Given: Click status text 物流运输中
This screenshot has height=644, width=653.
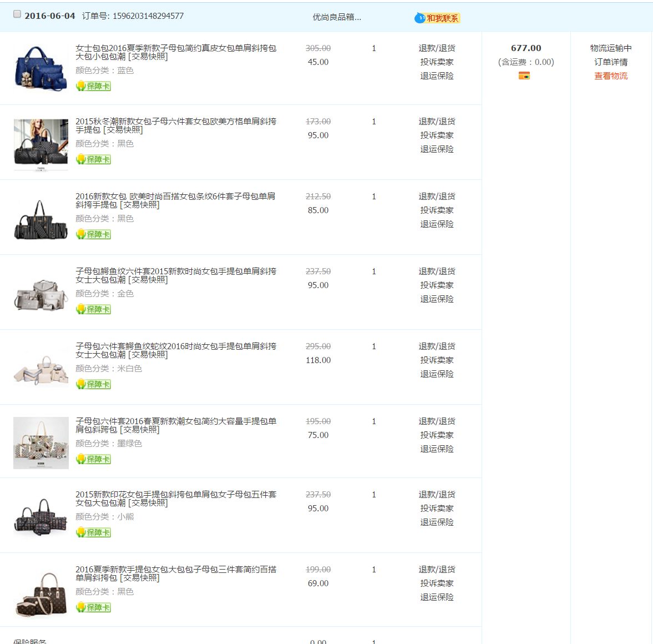Looking at the screenshot, I should click(x=610, y=48).
